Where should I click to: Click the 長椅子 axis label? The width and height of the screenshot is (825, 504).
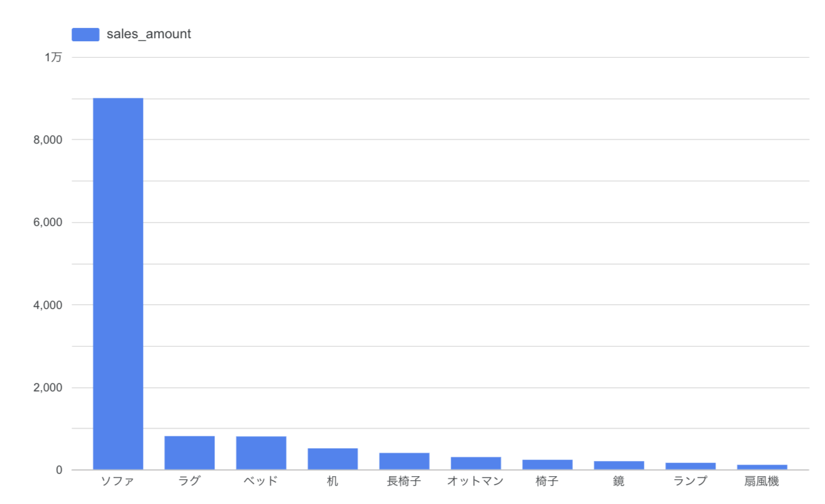tap(404, 482)
